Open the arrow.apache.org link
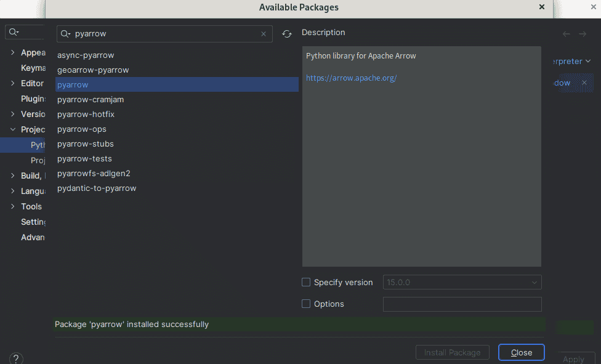601x364 pixels. (351, 78)
